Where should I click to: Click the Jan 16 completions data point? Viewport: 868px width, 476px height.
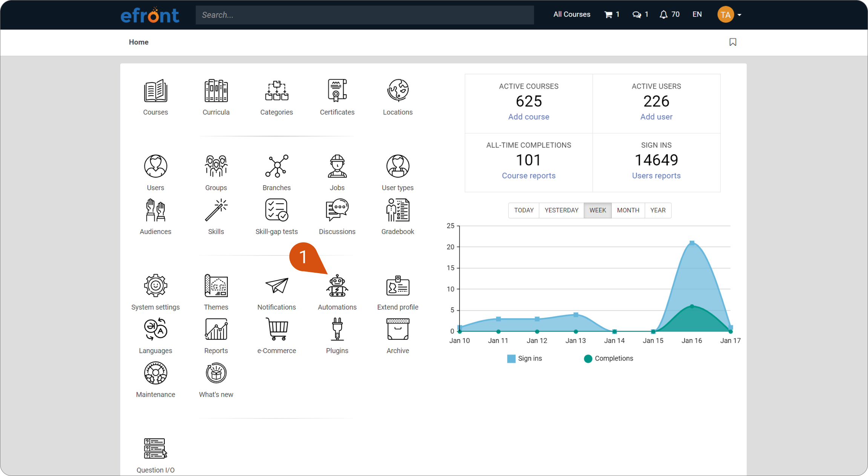click(x=692, y=306)
